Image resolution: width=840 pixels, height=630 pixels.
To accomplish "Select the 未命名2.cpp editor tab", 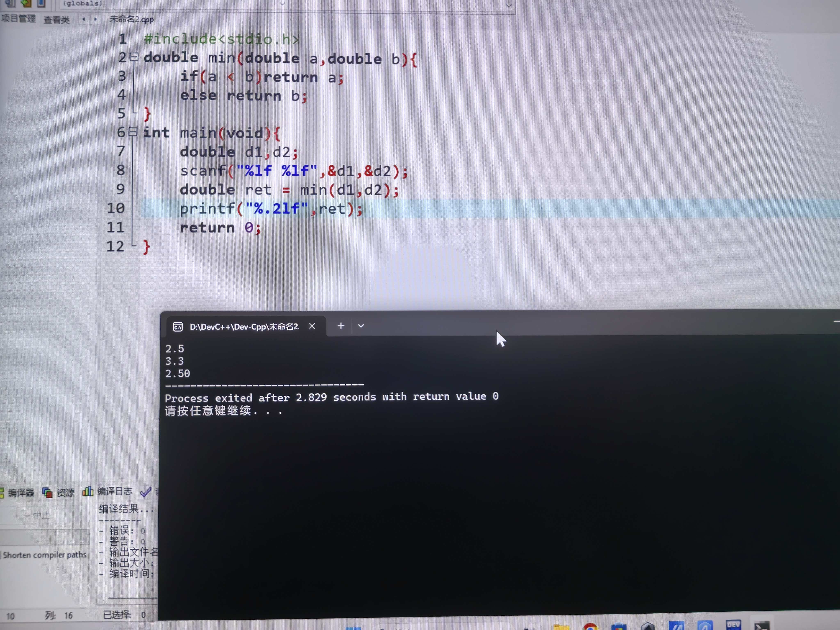I will tap(131, 19).
